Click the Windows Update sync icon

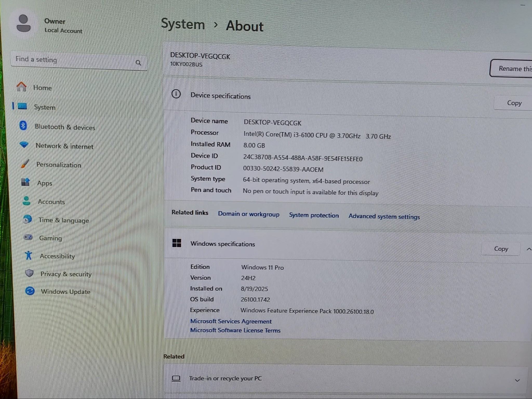pyautogui.click(x=30, y=291)
